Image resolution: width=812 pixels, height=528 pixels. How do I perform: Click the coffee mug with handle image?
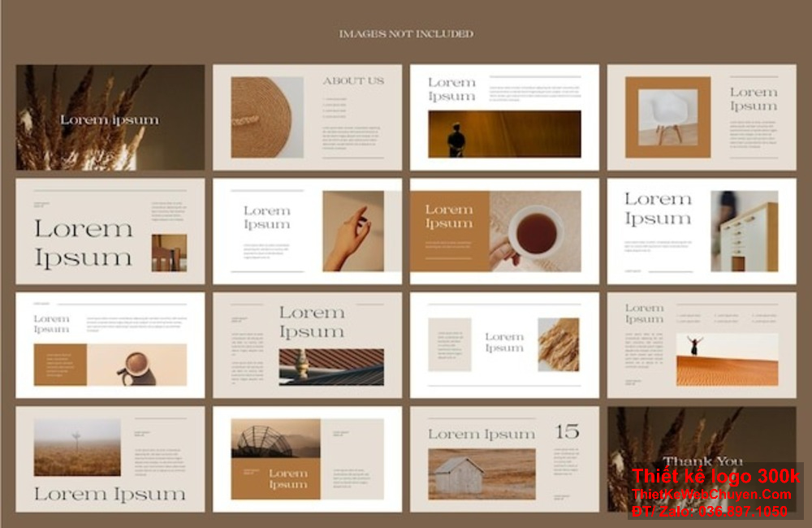[136, 365]
